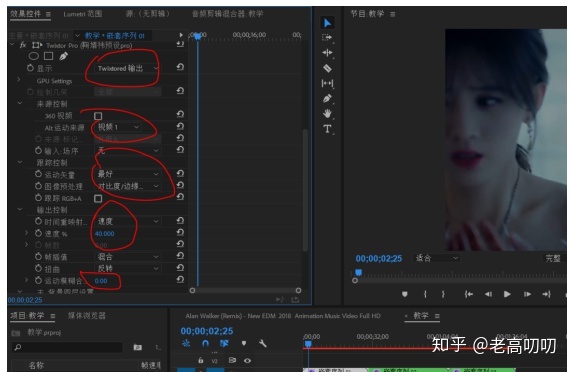Step back one frame
Viewport: 572px width, 372px height.
tap(488, 294)
